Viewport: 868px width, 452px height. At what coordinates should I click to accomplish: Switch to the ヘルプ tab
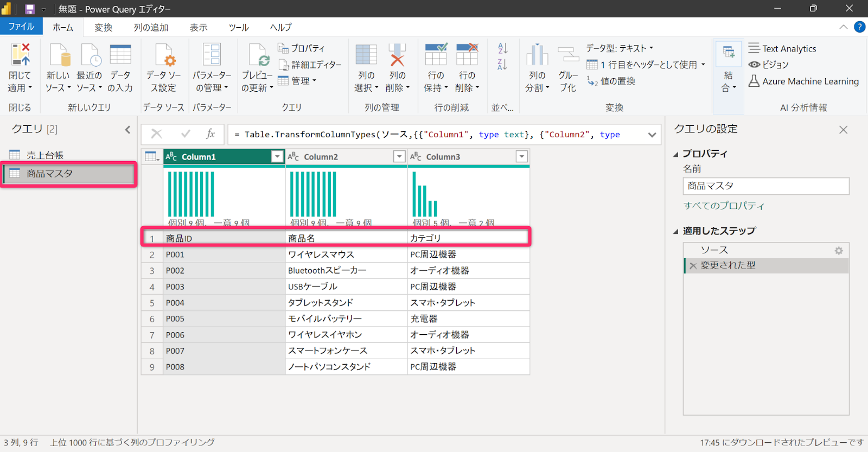coord(281,27)
